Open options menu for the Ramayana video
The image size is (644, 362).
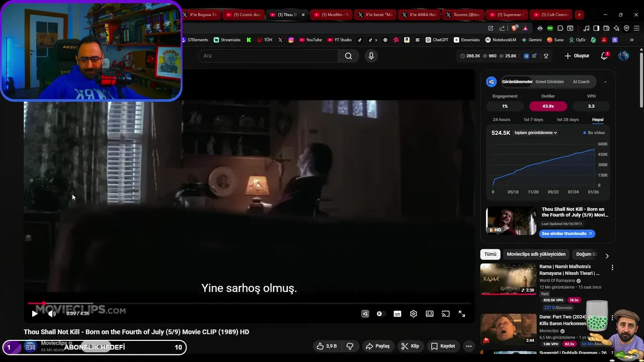pyautogui.click(x=612, y=268)
